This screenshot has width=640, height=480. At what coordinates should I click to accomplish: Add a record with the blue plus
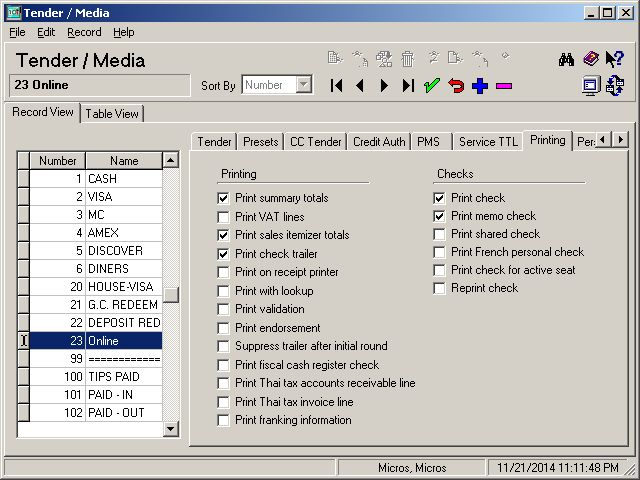click(480, 86)
